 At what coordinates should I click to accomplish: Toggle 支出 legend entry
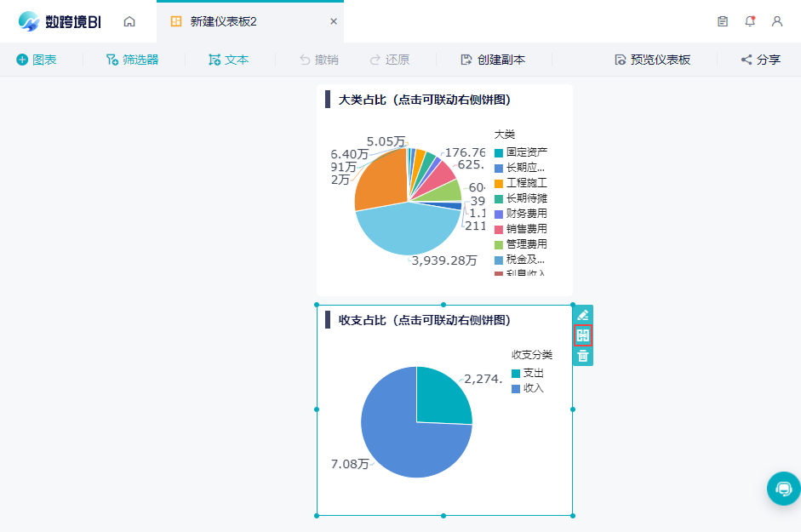coord(528,373)
